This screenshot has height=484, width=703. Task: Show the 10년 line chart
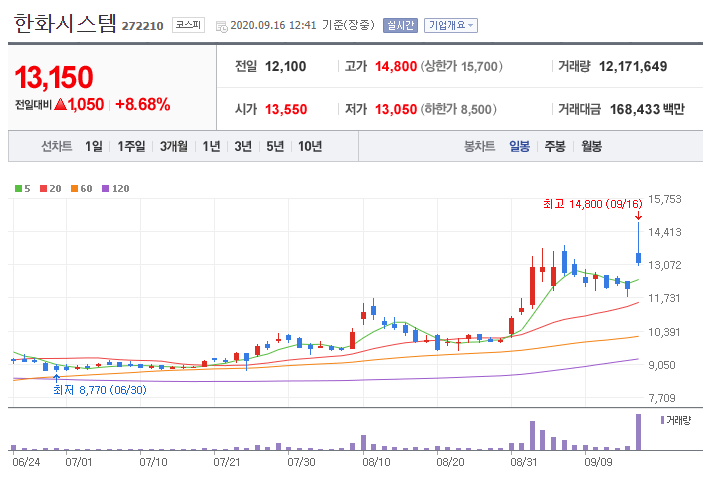pos(310,146)
